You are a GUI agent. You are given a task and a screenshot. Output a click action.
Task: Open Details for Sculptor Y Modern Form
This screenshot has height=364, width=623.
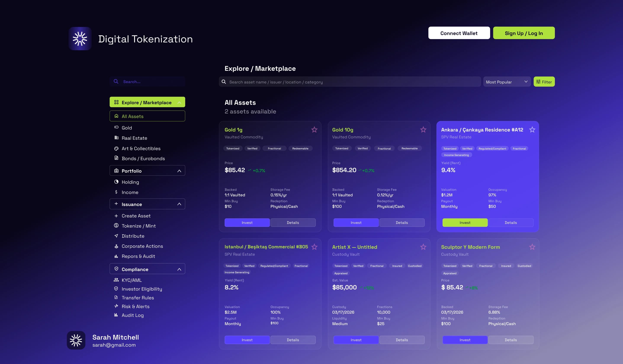pyautogui.click(x=511, y=340)
